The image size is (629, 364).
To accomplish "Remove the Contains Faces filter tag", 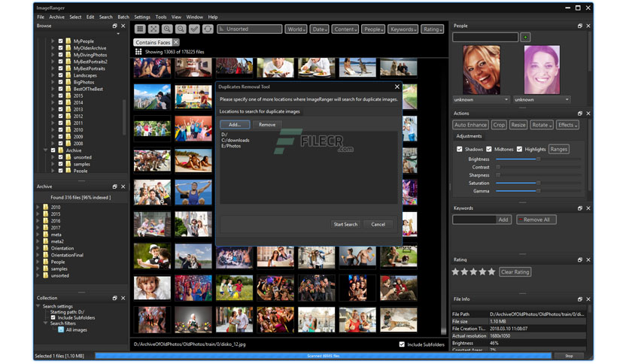I will pos(176,42).
